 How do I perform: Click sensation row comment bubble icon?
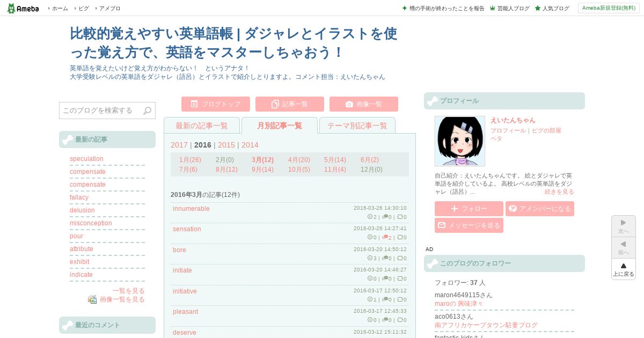(x=385, y=237)
